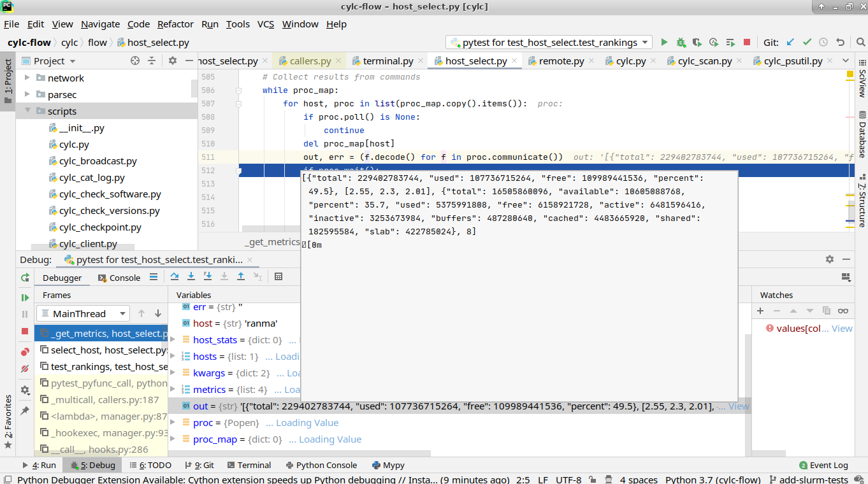Open the VCS menu

pyautogui.click(x=266, y=24)
